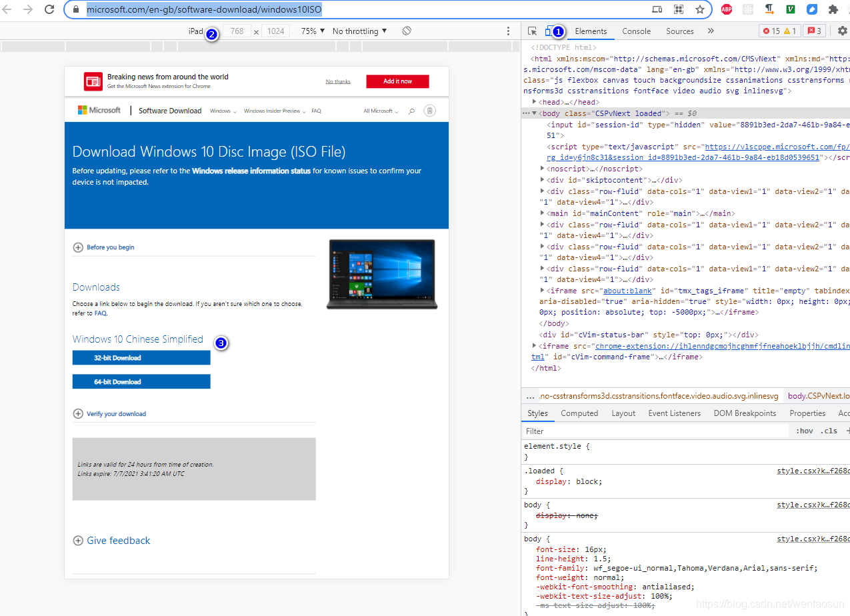Click the blue tag extension icon
850x616 pixels.
812,9
